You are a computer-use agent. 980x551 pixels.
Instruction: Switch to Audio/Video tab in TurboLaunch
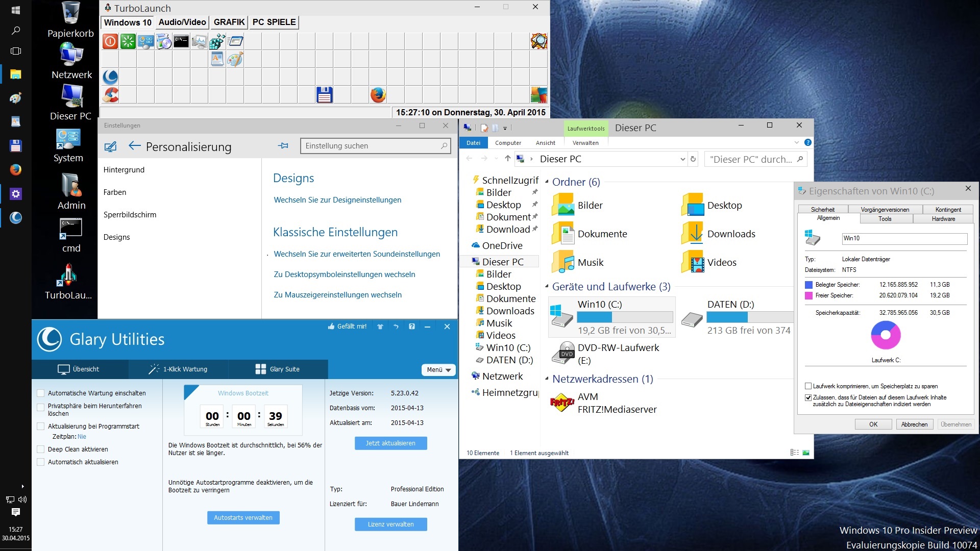pos(182,22)
